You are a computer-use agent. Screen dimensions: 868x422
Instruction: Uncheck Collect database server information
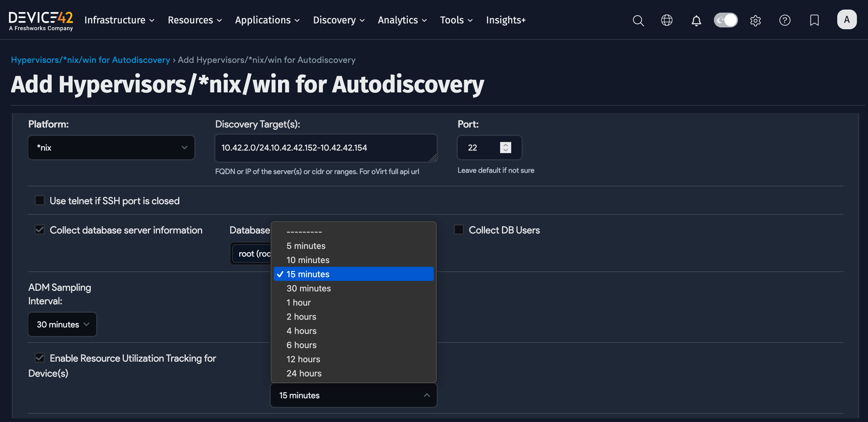(x=40, y=230)
